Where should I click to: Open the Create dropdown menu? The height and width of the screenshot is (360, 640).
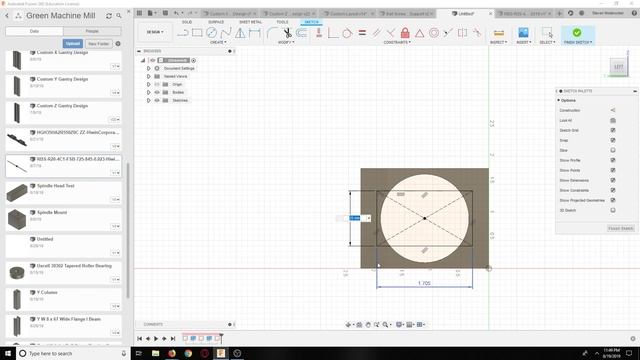pyautogui.click(x=218, y=42)
